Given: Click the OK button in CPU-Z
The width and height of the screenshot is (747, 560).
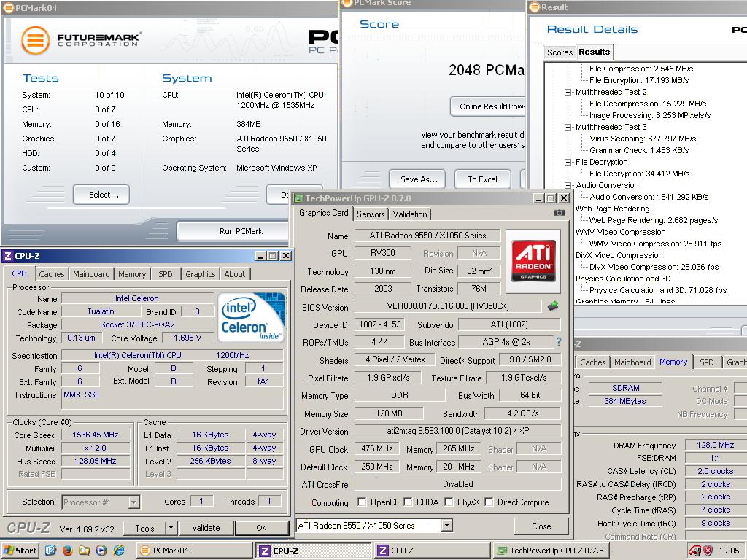Looking at the screenshot, I should [261, 528].
